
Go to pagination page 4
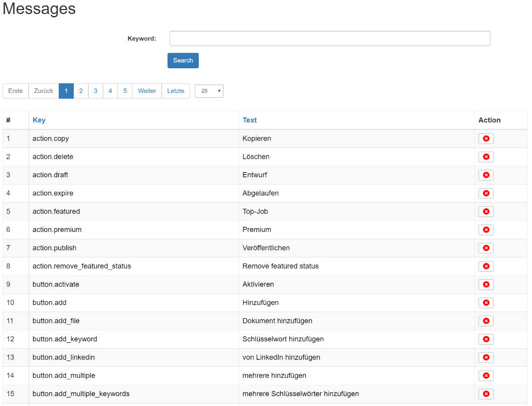tap(110, 91)
